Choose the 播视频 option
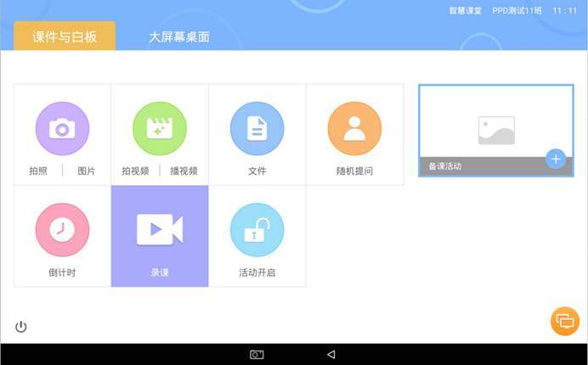The width and height of the screenshot is (588, 365). 184,171
